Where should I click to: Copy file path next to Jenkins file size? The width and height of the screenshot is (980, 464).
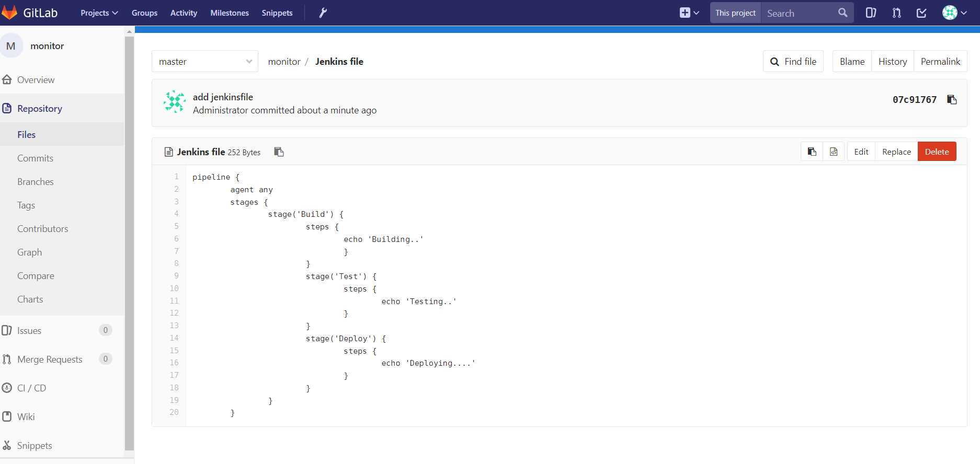click(279, 152)
